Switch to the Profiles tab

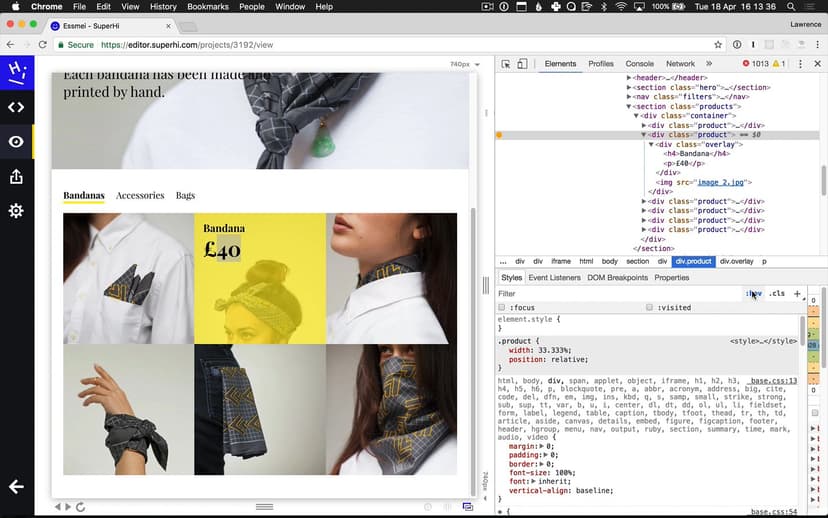point(601,64)
